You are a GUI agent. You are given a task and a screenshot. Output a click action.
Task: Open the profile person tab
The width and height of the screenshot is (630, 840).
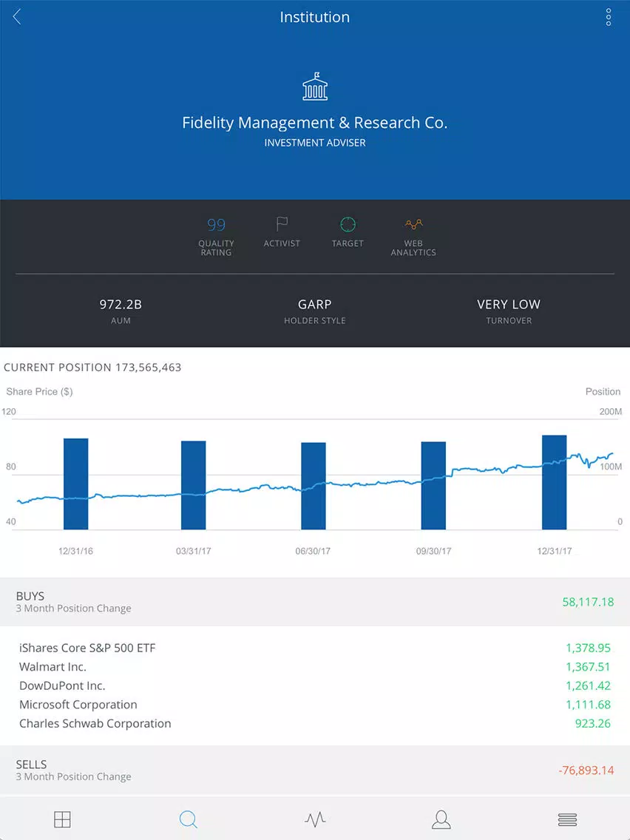tap(441, 819)
